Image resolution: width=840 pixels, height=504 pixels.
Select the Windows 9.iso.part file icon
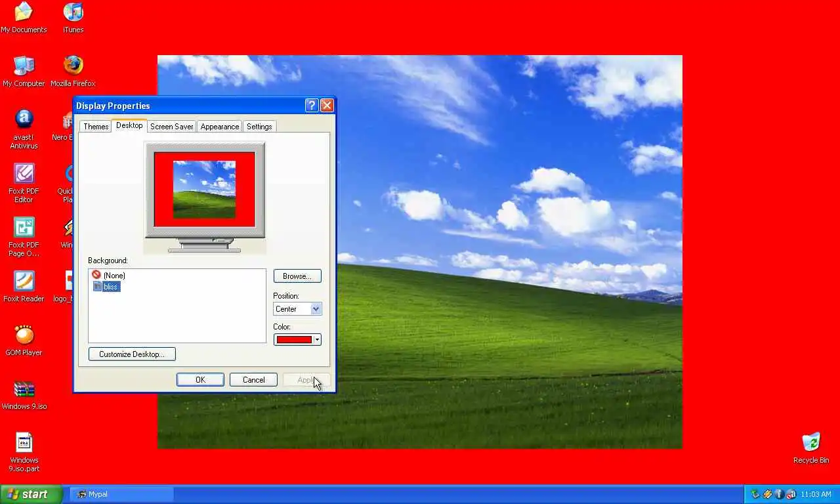pos(24,452)
